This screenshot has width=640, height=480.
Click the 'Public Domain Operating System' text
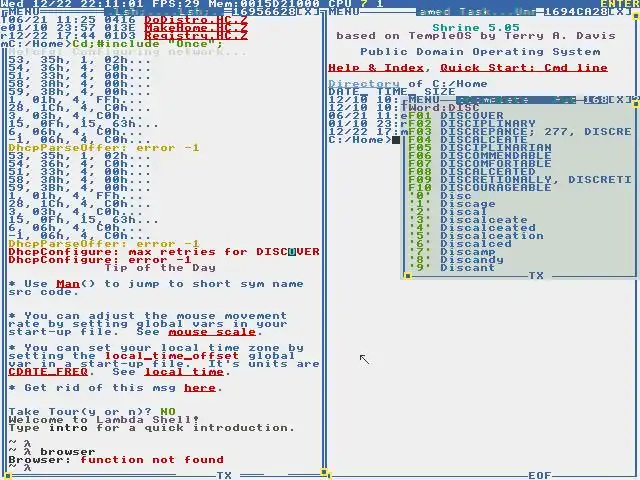[480, 52]
